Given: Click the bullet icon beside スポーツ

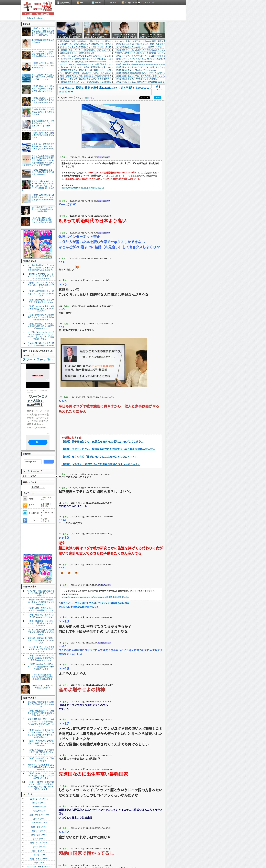Looking at the screenshot, I should pos(23,819).
